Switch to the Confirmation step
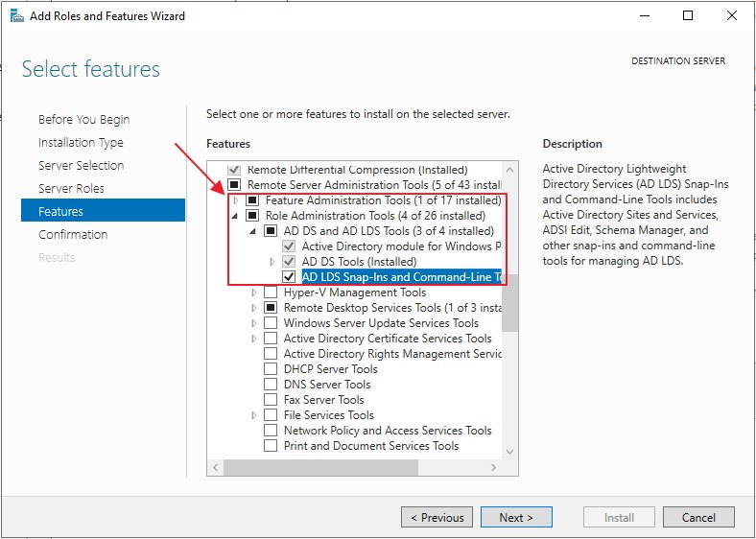This screenshot has height=539, width=756. [73, 235]
